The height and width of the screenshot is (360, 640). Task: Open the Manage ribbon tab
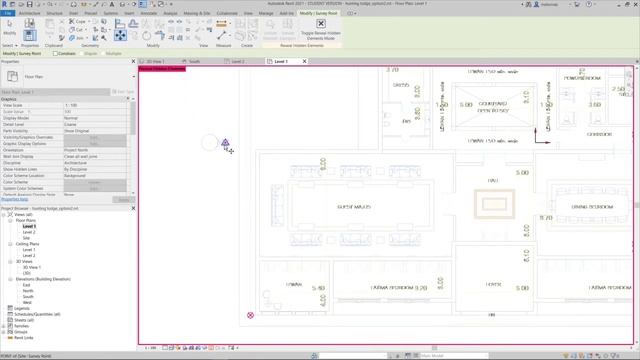266,13
